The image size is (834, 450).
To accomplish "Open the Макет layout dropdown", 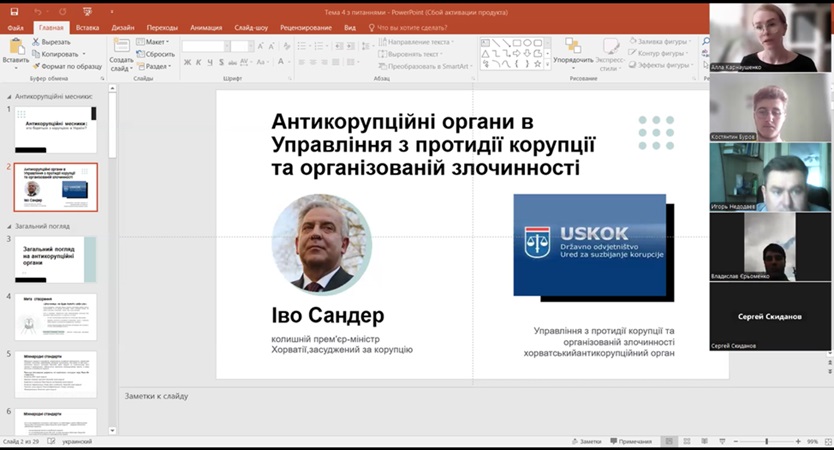I will [x=153, y=41].
